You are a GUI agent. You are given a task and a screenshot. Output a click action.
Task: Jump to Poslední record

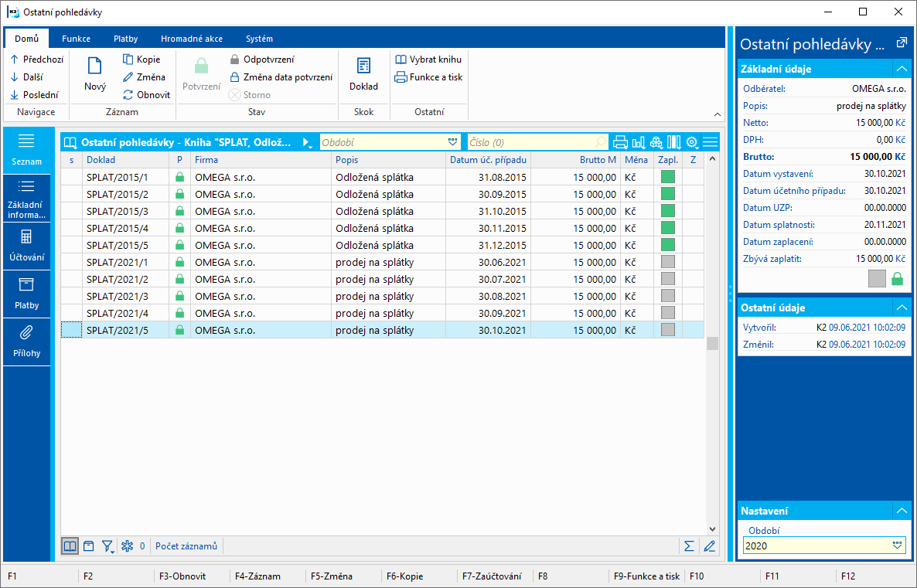35,95
